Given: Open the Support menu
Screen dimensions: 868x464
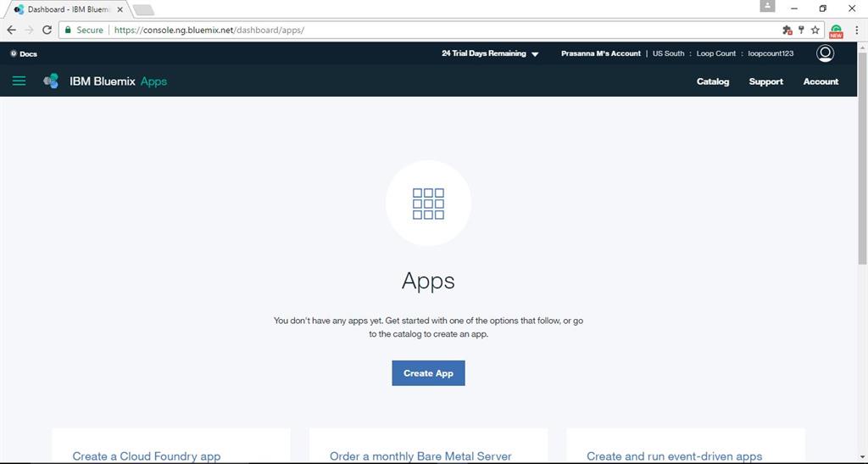Looking at the screenshot, I should pos(765,81).
